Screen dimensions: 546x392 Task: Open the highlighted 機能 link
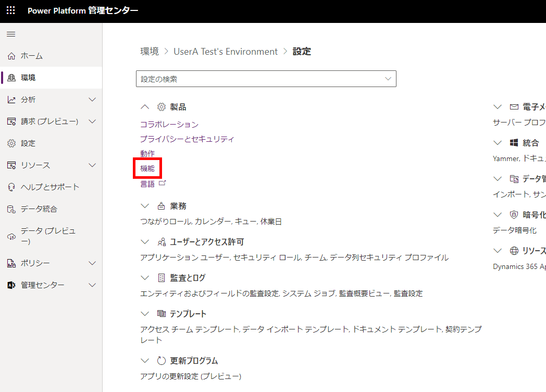147,168
